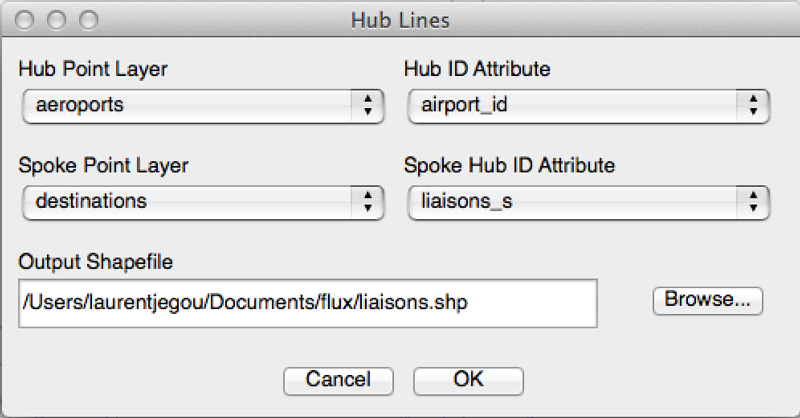The height and width of the screenshot is (418, 800).
Task: Click the up-down arrows on liaisons_s selector
Action: 752,201
